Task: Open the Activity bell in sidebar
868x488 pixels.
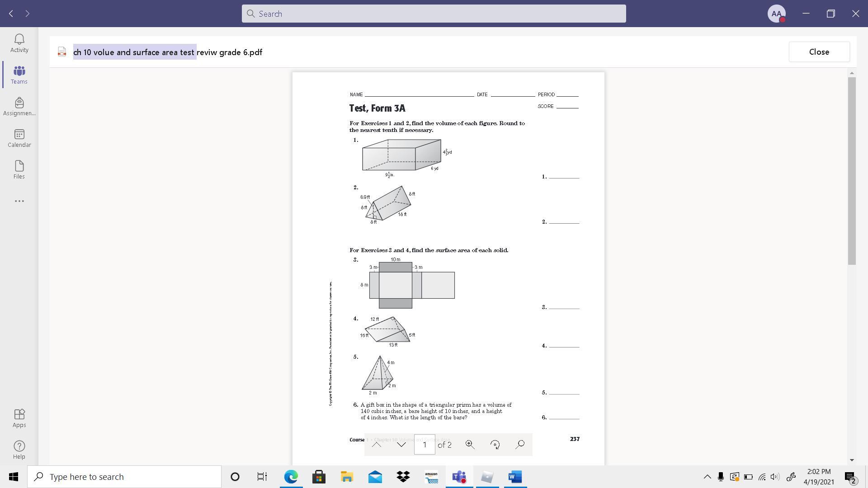Action: click(19, 43)
